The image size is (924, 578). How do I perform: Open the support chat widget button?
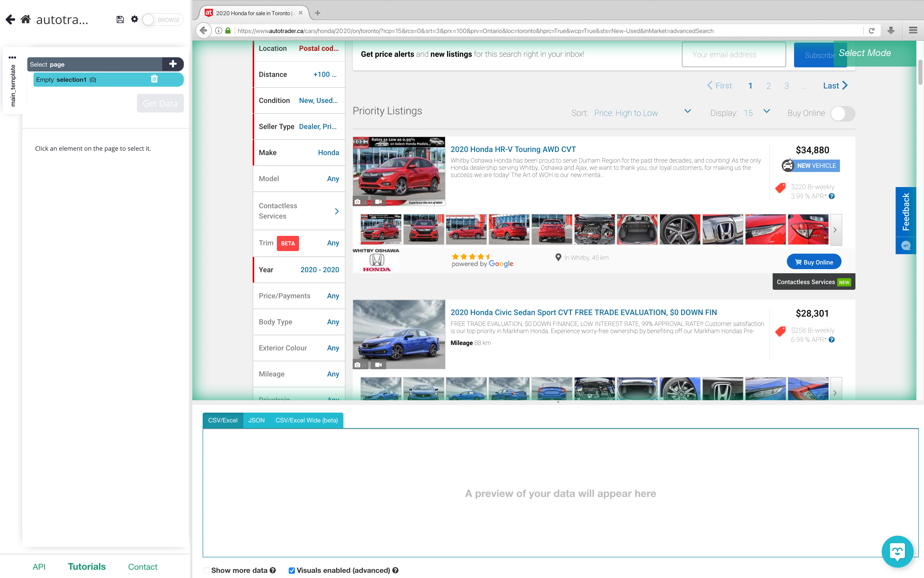897,552
